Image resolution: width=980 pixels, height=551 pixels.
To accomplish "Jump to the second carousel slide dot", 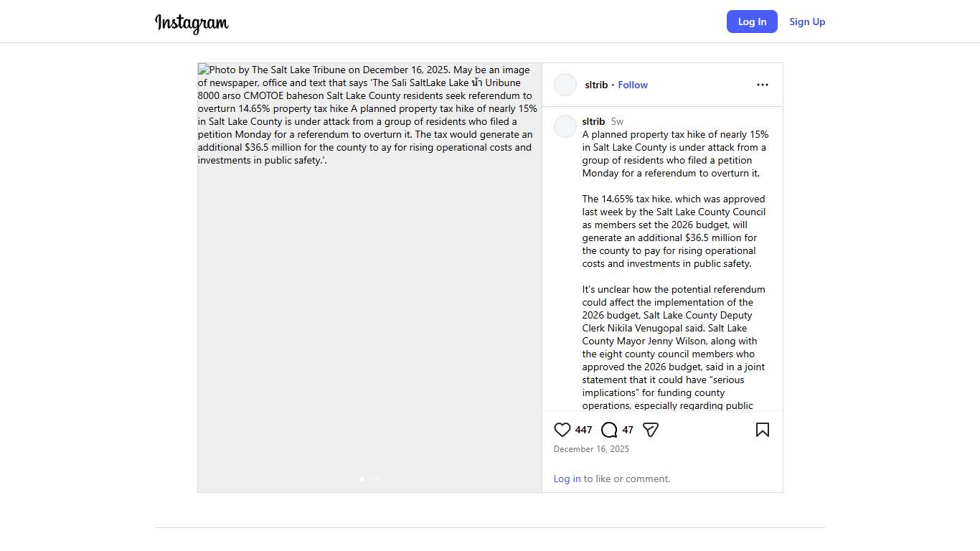I will click(369, 479).
